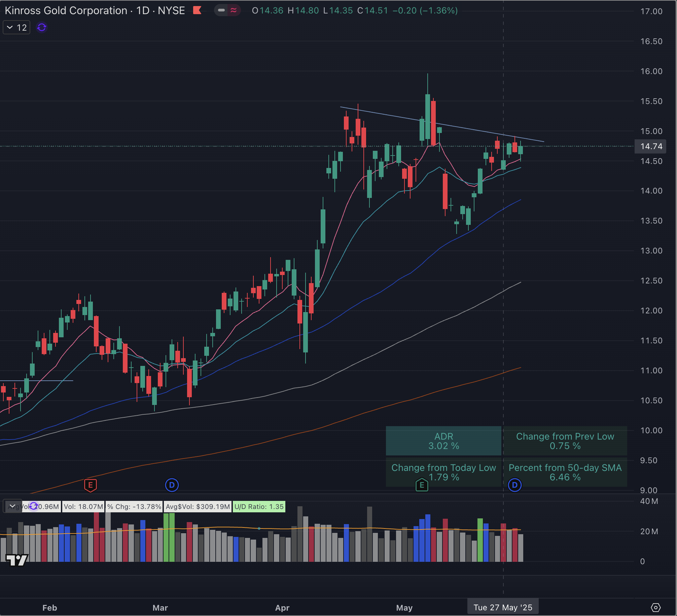
Task: Click the Change from Prev Low stat box
Action: point(565,441)
